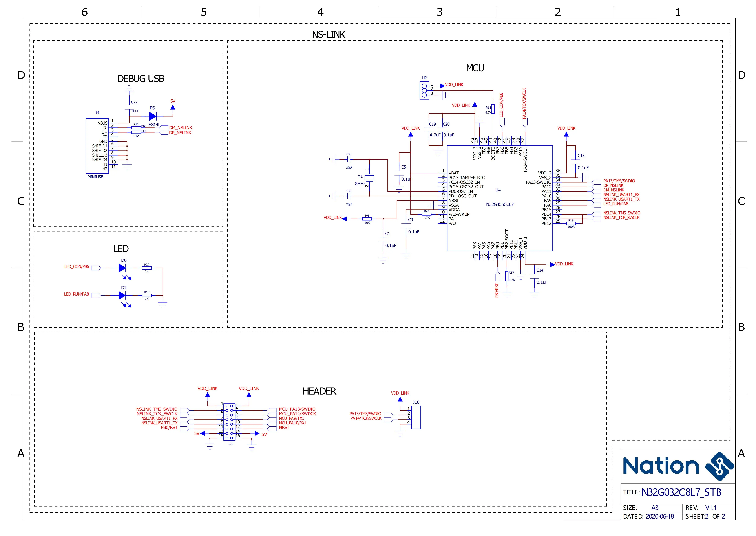The width and height of the screenshot is (756, 536).
Task: Click the N32G455CCL7 part number text
Action: pyautogui.click(x=500, y=204)
